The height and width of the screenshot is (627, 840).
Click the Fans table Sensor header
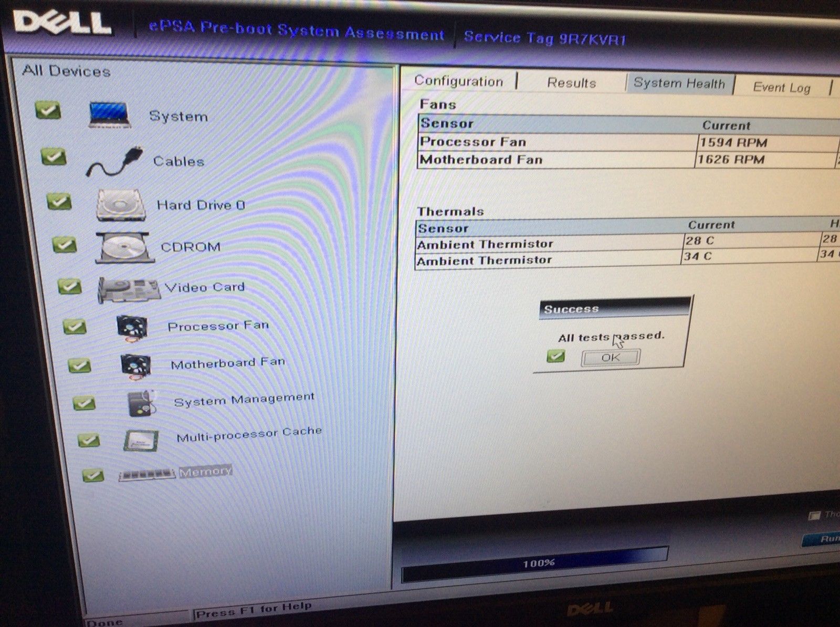[x=447, y=123]
